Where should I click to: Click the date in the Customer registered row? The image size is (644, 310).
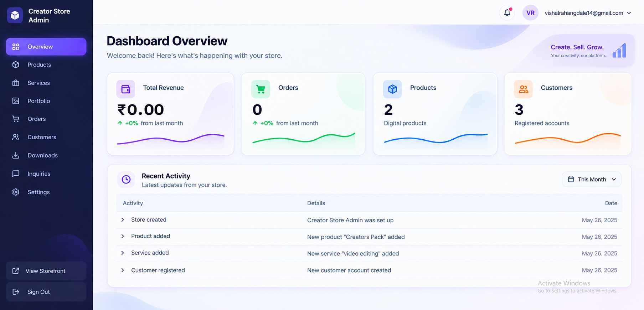click(599, 270)
